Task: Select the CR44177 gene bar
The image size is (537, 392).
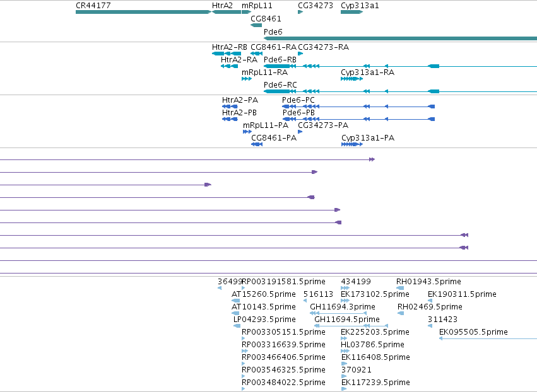Action: [143, 12]
